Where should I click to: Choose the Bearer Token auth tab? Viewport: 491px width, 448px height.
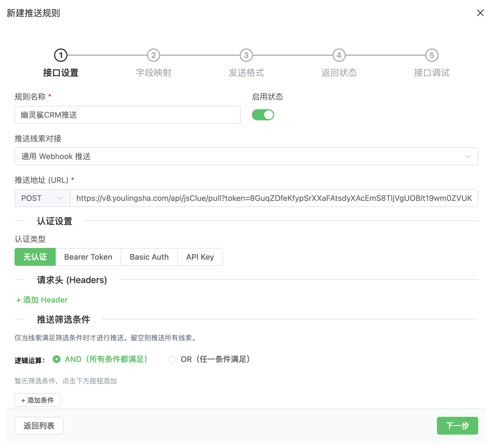click(88, 257)
